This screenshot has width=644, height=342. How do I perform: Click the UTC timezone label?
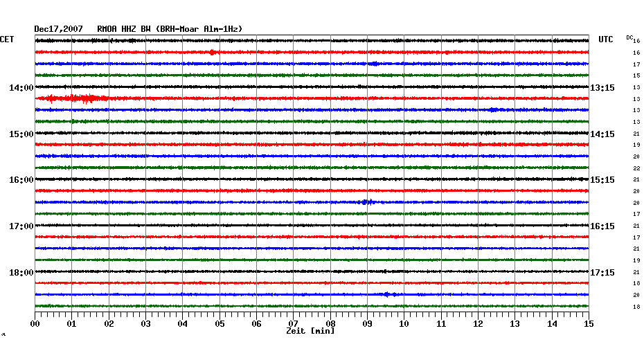coord(606,40)
